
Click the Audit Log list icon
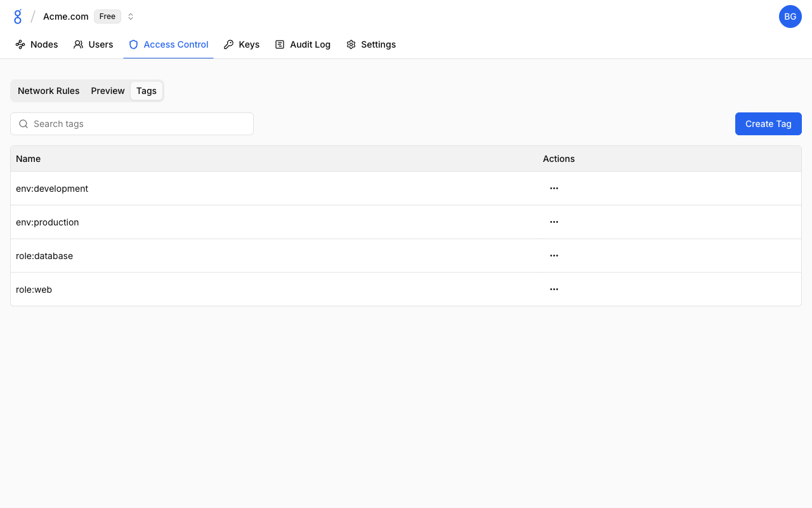tap(280, 44)
